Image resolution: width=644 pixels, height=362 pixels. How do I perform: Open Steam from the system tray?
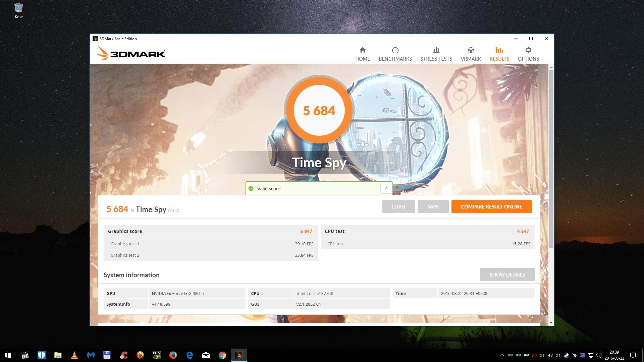pos(566,355)
